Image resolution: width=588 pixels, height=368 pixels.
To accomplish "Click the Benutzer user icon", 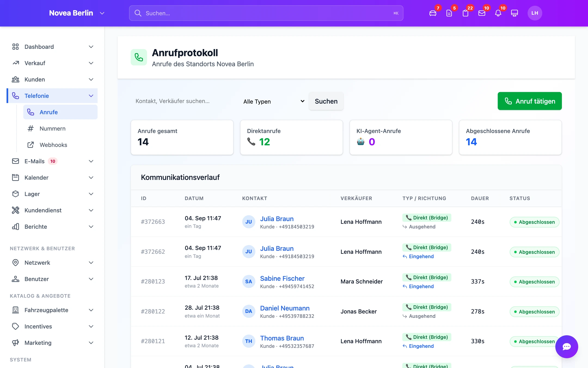I will click(16, 279).
